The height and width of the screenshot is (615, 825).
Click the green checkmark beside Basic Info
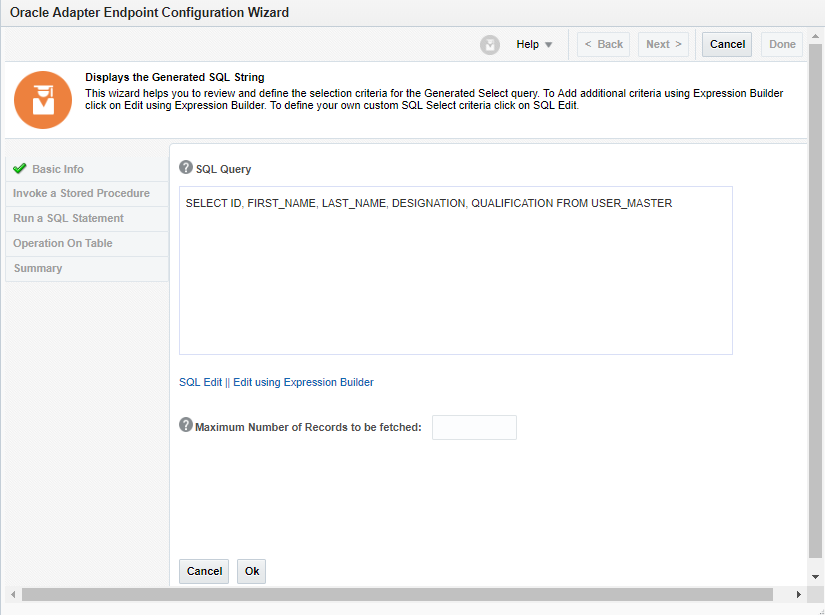[x=18, y=169]
